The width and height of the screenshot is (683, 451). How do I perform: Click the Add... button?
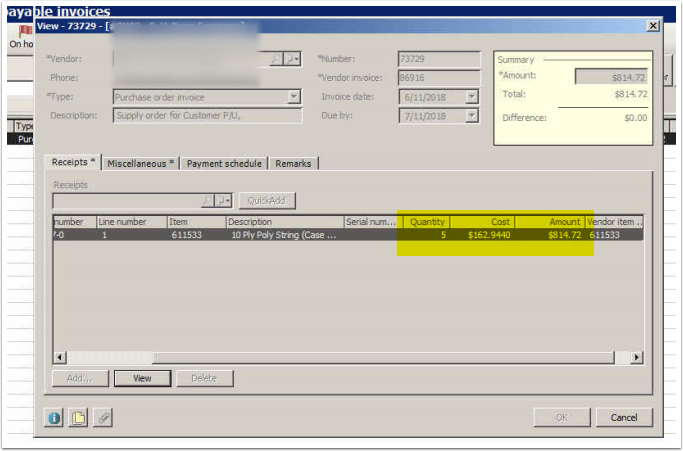(x=80, y=378)
